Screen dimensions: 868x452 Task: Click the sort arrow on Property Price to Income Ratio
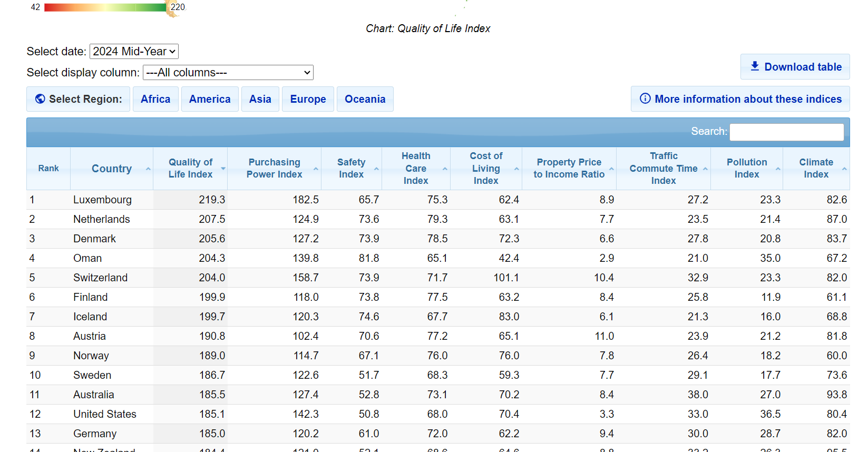611,169
